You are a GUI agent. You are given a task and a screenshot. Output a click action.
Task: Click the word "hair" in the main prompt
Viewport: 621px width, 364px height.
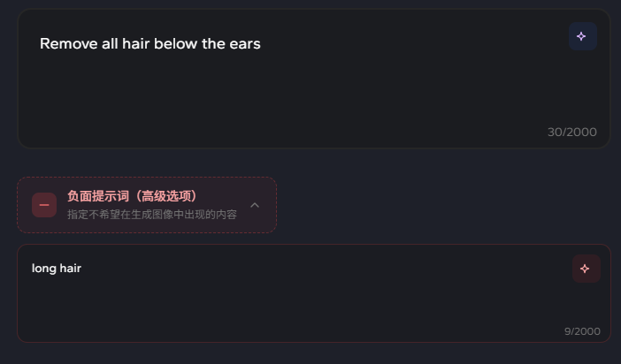[134, 43]
